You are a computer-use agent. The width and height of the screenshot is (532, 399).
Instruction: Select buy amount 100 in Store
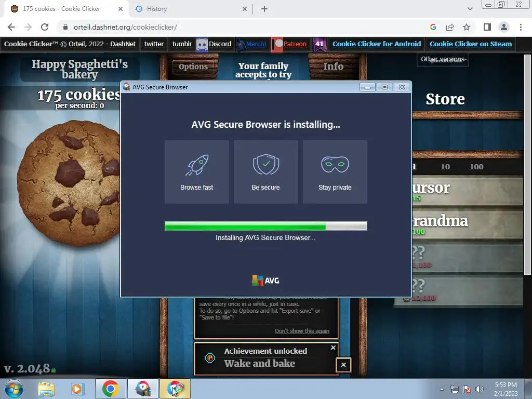pyautogui.click(x=476, y=167)
